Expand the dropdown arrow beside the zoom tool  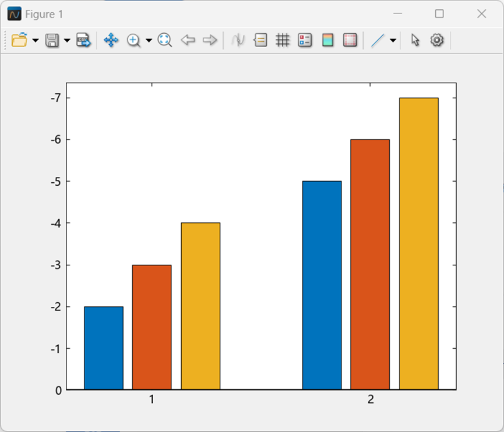coord(149,41)
